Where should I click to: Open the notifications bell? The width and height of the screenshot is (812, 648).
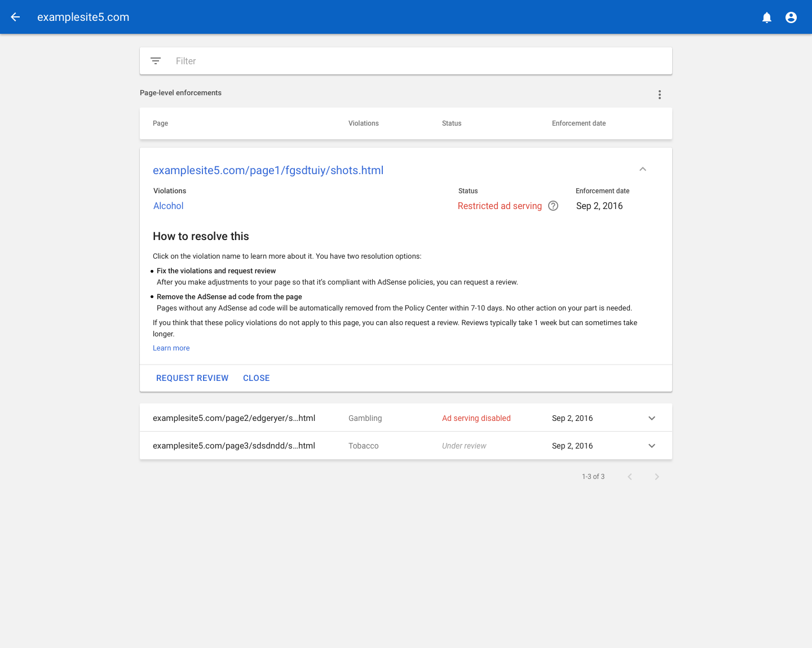pyautogui.click(x=766, y=17)
